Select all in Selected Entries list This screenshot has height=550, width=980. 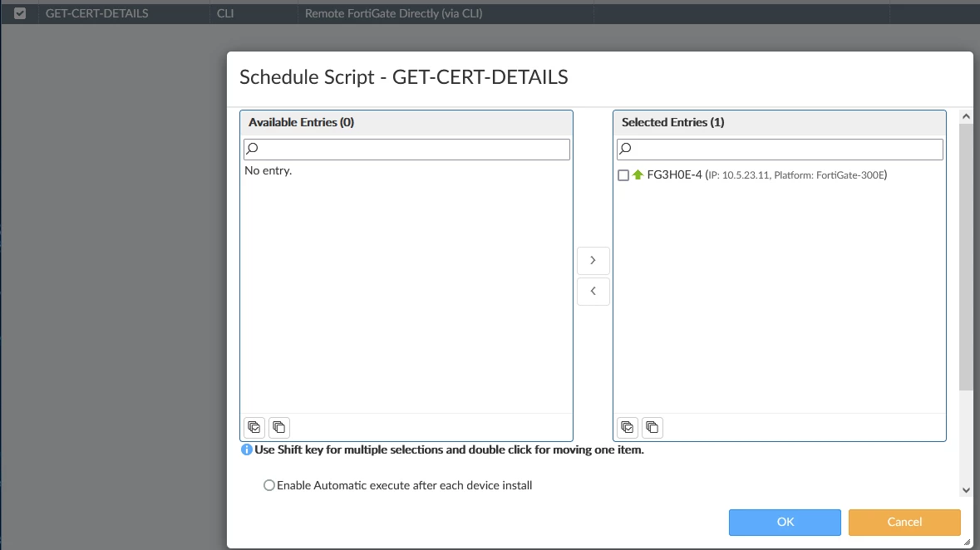(x=628, y=428)
